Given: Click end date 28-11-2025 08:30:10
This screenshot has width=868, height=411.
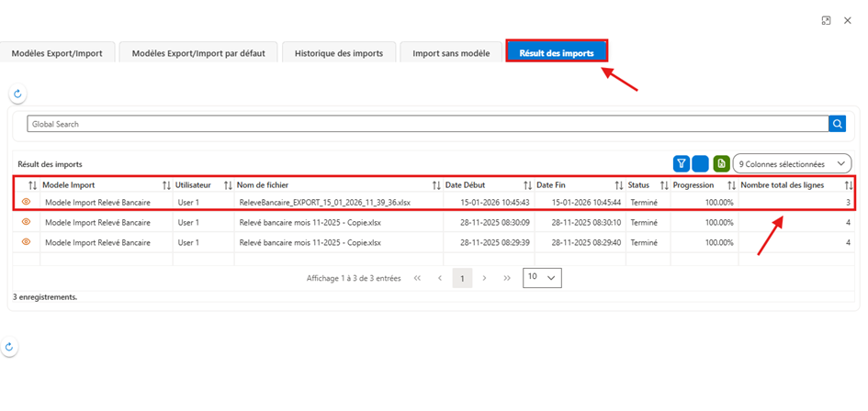Looking at the screenshot, I should [586, 222].
